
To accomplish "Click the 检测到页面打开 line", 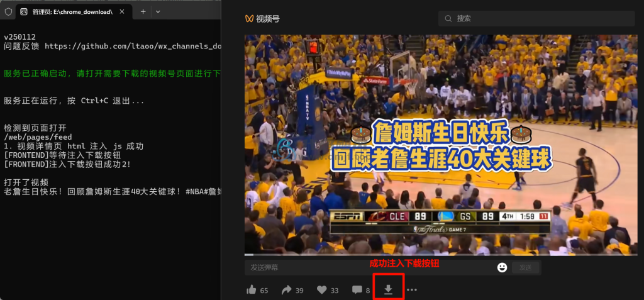I will pyautogui.click(x=35, y=128).
